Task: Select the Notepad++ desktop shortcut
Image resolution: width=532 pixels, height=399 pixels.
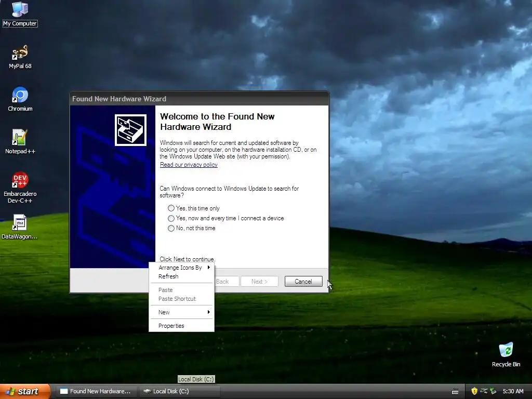Action: (20, 142)
